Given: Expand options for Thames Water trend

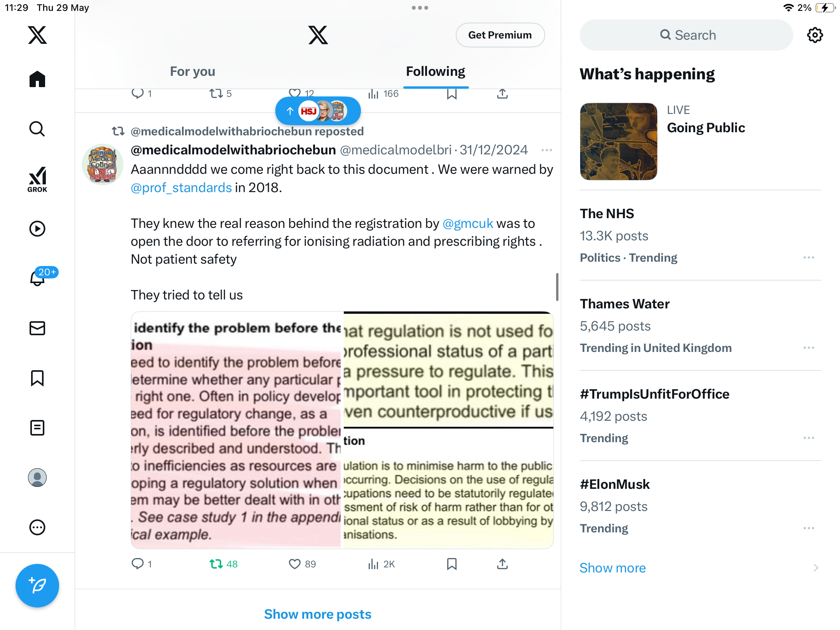Looking at the screenshot, I should point(808,348).
